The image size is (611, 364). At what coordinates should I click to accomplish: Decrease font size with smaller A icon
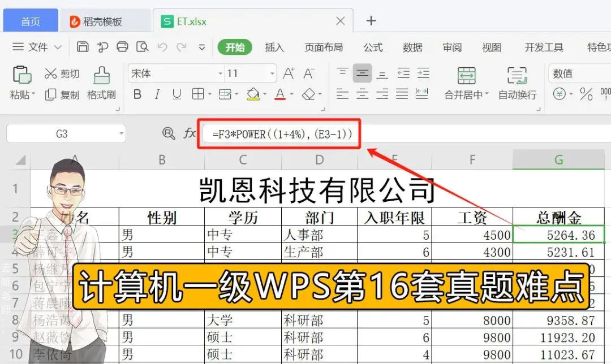[308, 73]
